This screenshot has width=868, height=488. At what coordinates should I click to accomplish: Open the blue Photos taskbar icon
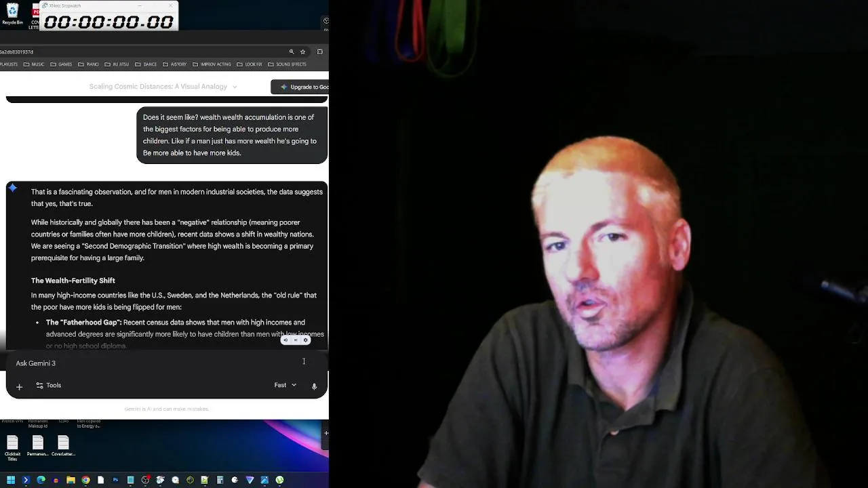click(264, 480)
